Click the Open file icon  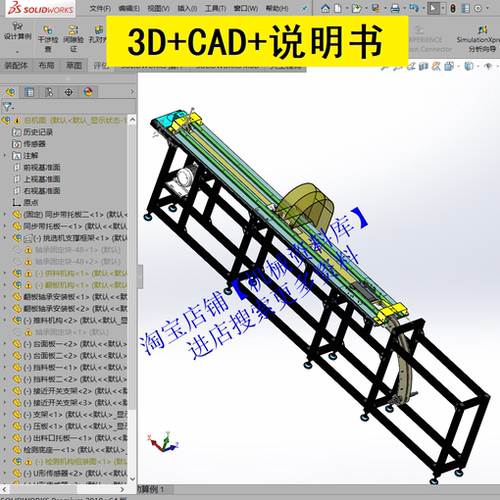point(357,8)
